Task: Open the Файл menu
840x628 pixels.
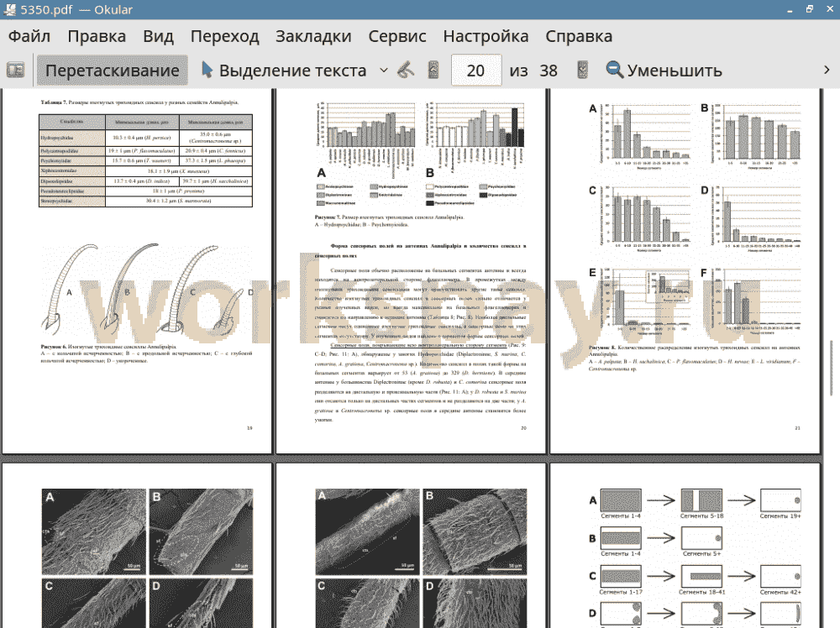Action: point(29,36)
